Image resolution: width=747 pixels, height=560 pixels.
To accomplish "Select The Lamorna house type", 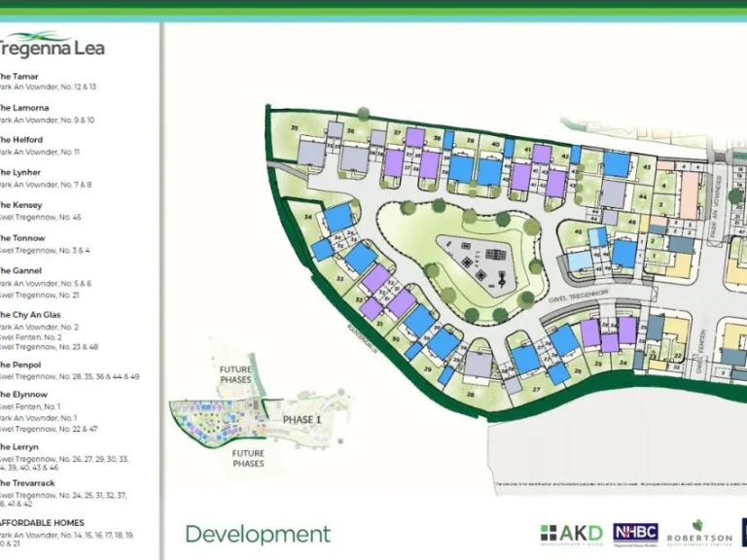I will click(22, 108).
